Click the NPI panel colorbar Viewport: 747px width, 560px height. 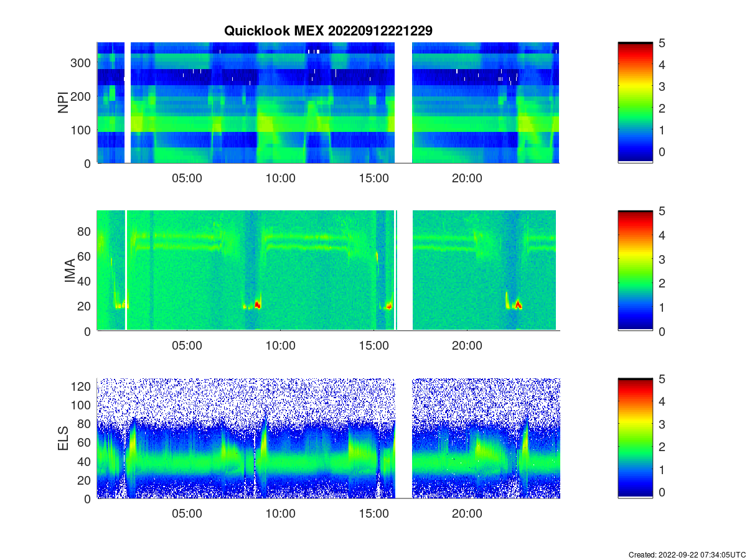[635, 103]
